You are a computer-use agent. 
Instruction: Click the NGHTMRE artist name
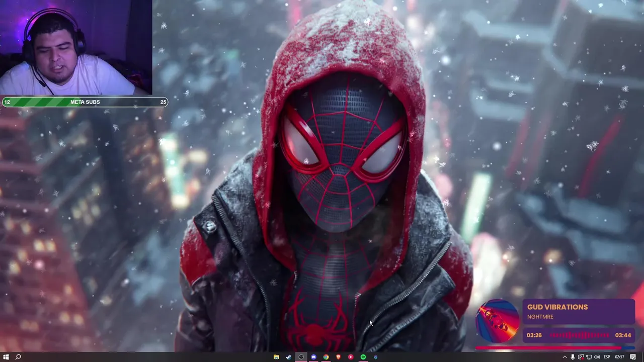(x=540, y=317)
